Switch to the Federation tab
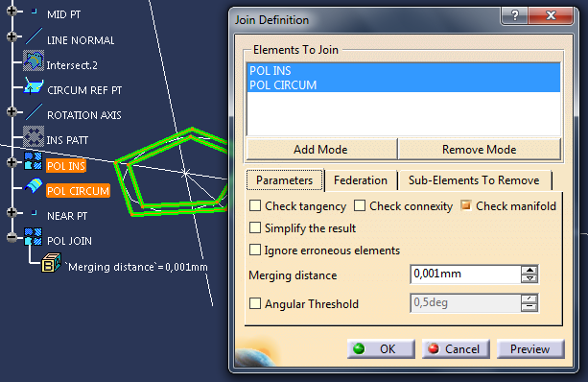588x382 pixels. [x=361, y=180]
